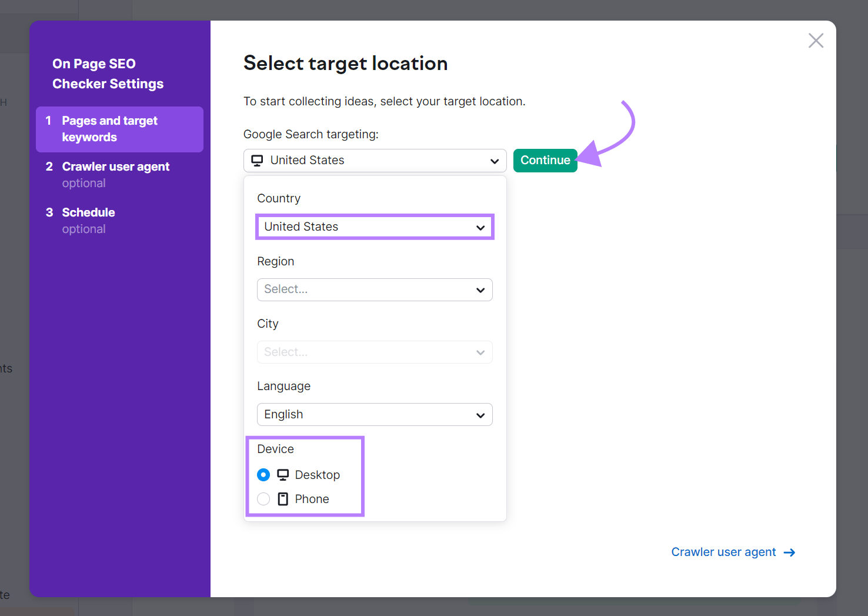Click the desktop icon beside the Desktop option

point(283,474)
